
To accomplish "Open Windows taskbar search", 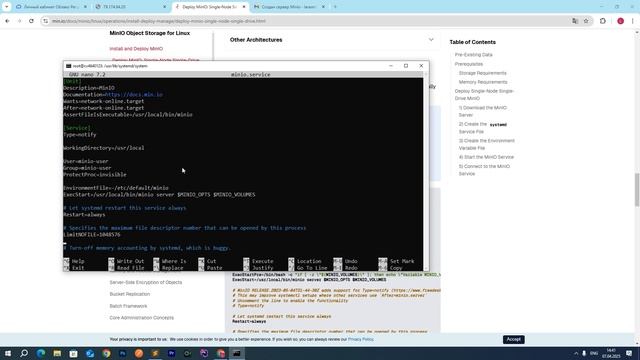I will 24,353.
